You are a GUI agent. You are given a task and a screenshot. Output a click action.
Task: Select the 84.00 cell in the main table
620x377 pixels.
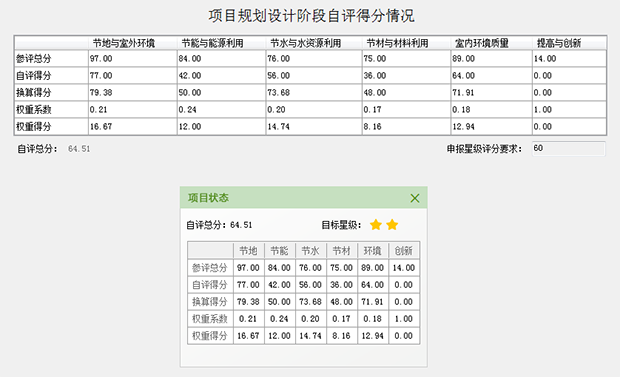(221, 59)
